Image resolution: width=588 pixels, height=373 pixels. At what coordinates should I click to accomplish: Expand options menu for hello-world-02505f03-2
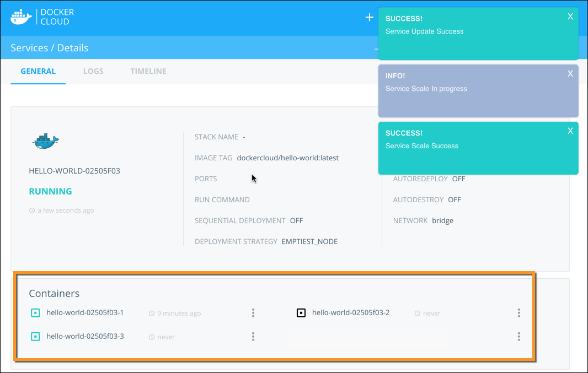pos(519,313)
